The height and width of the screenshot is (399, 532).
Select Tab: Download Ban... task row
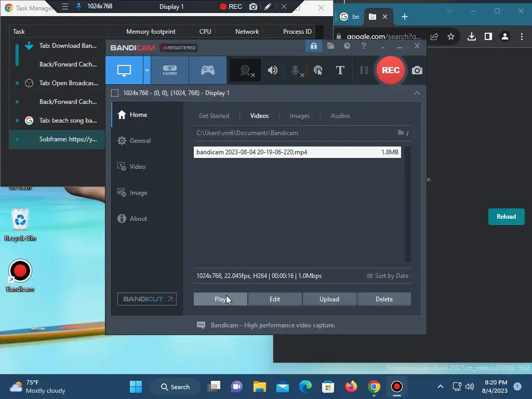(x=57, y=46)
